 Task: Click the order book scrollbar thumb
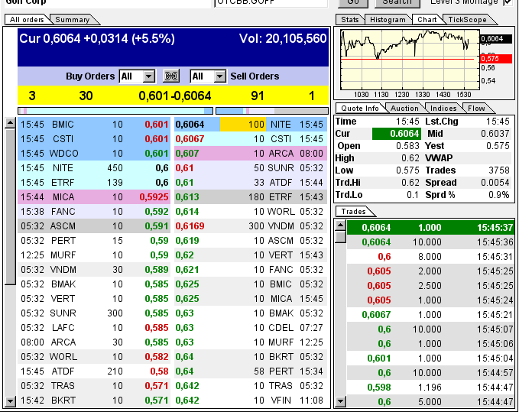pos(11,206)
